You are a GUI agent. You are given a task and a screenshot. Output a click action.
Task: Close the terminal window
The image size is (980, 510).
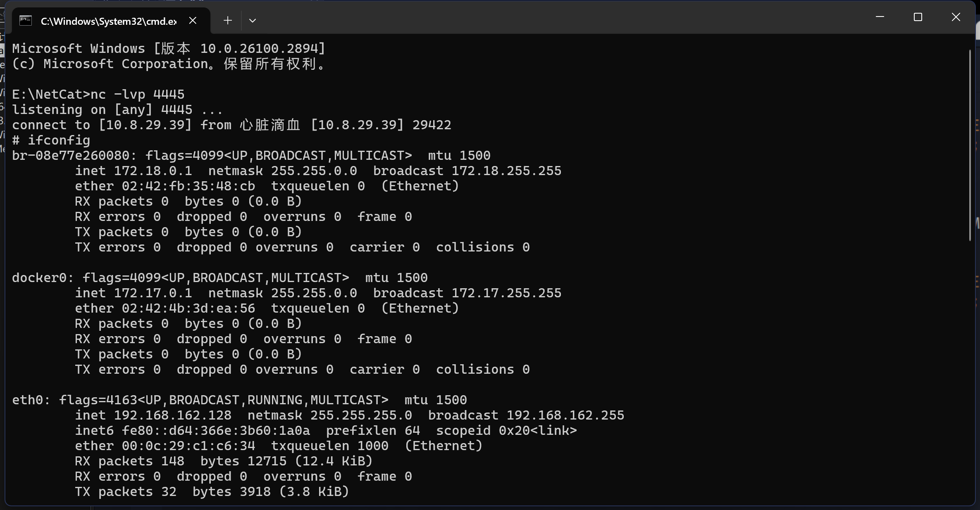pyautogui.click(x=956, y=17)
